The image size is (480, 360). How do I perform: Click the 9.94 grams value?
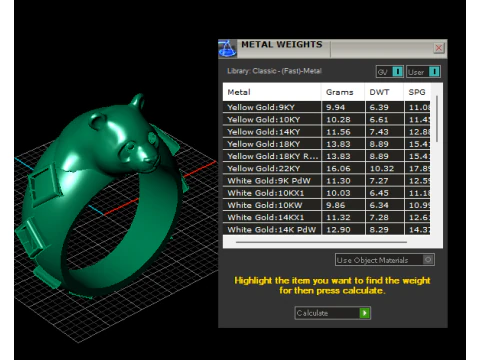point(335,107)
